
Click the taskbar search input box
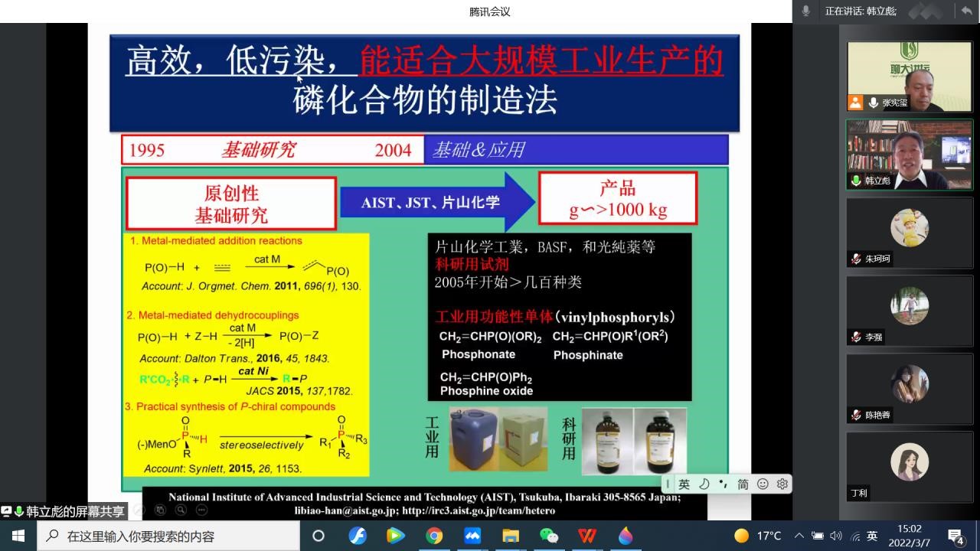click(x=168, y=536)
